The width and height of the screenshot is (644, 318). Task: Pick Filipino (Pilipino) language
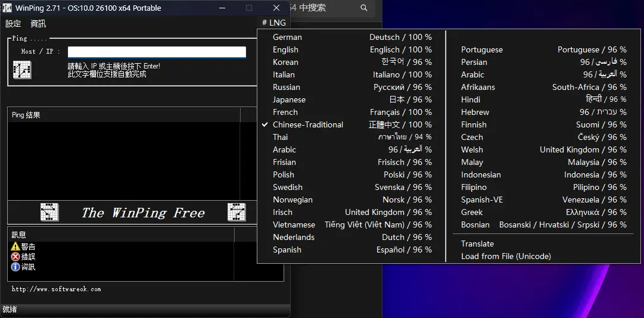pyautogui.click(x=543, y=188)
